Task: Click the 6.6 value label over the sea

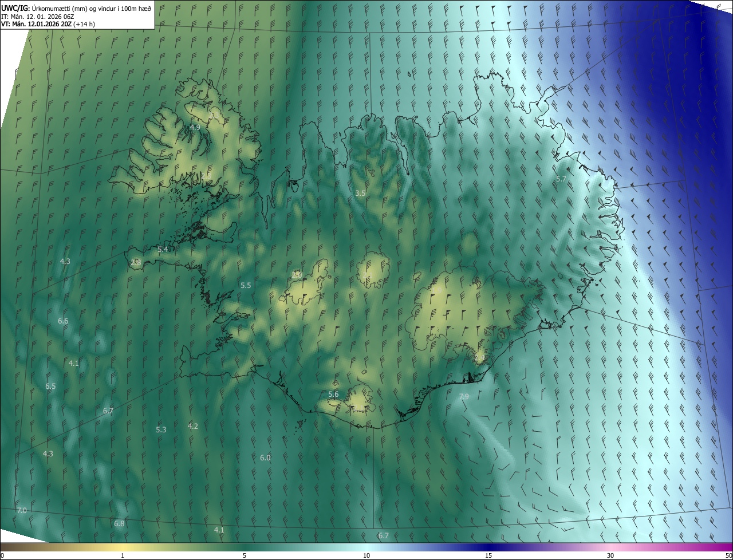Action: pyautogui.click(x=63, y=321)
